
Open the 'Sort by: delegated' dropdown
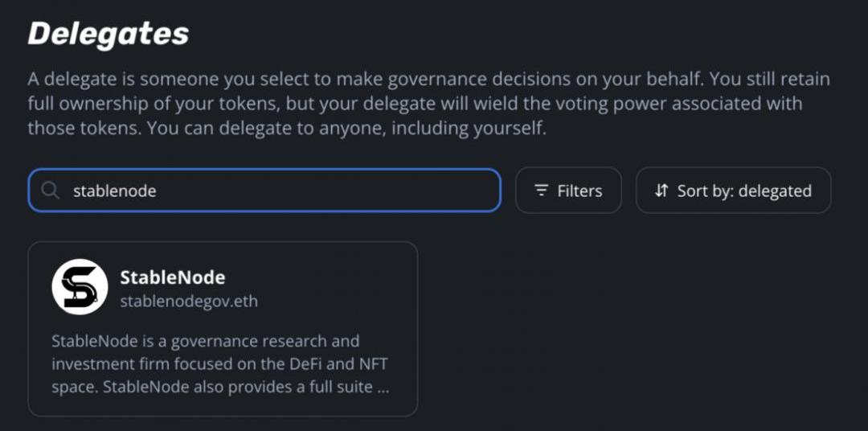click(x=733, y=191)
